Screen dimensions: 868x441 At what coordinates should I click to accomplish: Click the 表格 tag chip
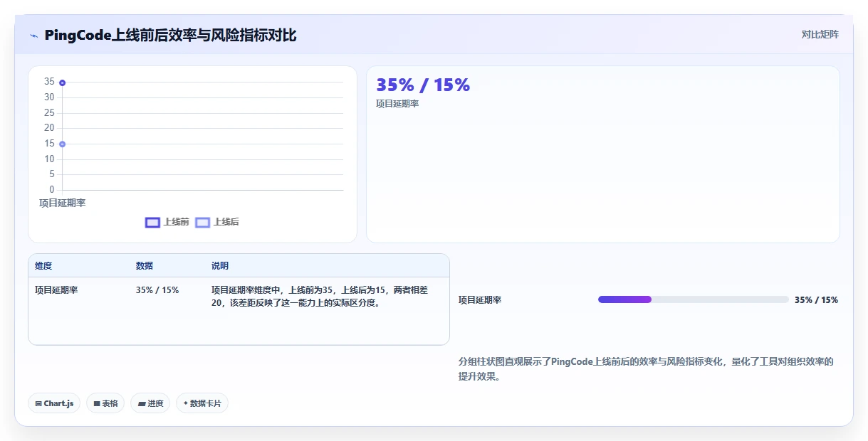(105, 403)
